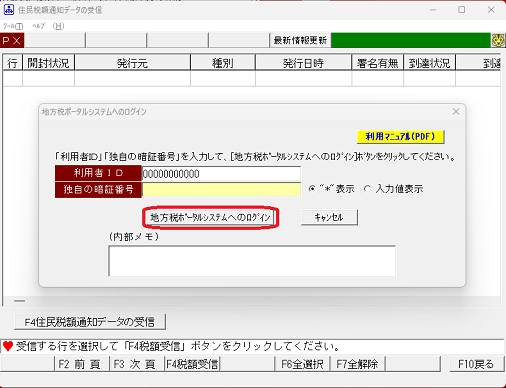Open the 利用マニュアル(PDF) yellow button

(x=400, y=137)
